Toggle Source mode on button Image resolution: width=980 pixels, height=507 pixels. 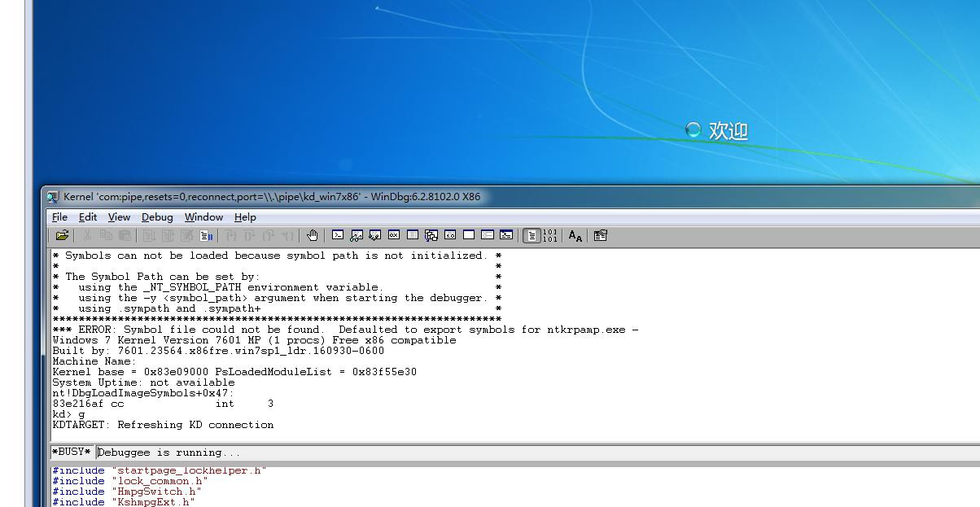click(x=532, y=236)
